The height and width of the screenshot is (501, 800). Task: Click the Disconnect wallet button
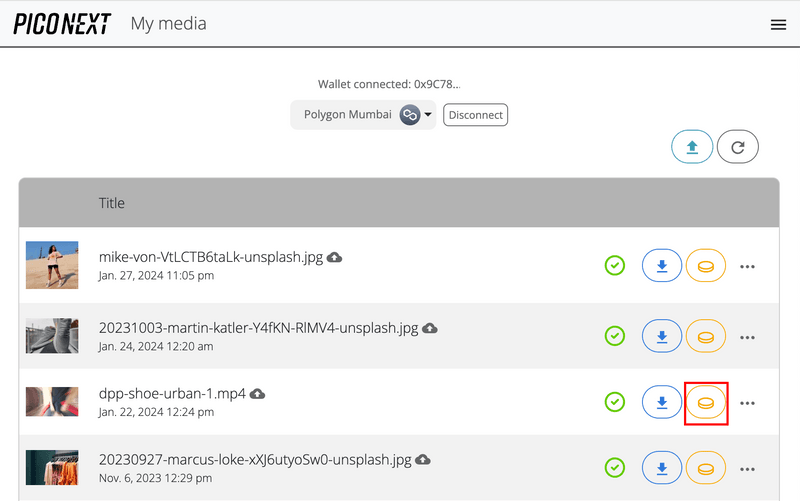(475, 115)
